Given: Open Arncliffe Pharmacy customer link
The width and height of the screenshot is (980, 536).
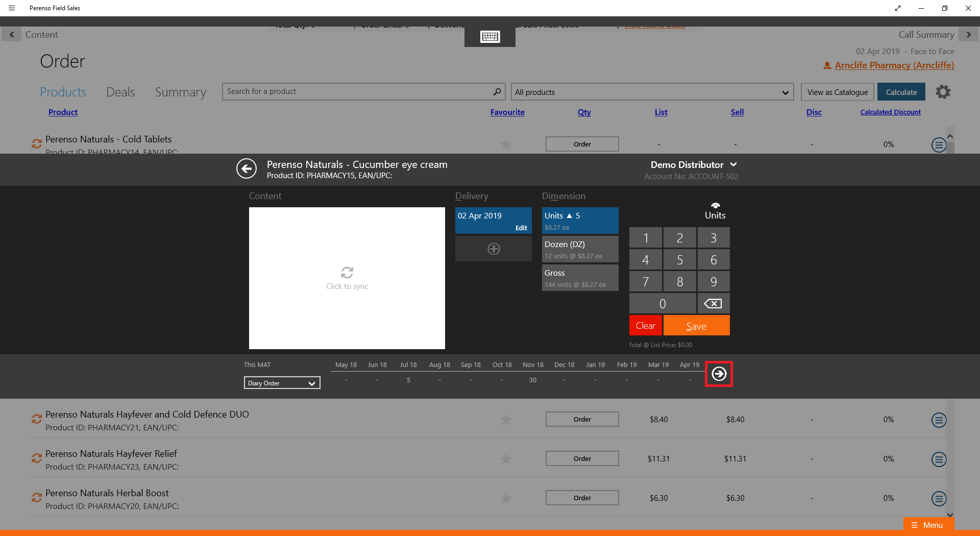Looking at the screenshot, I should (894, 65).
